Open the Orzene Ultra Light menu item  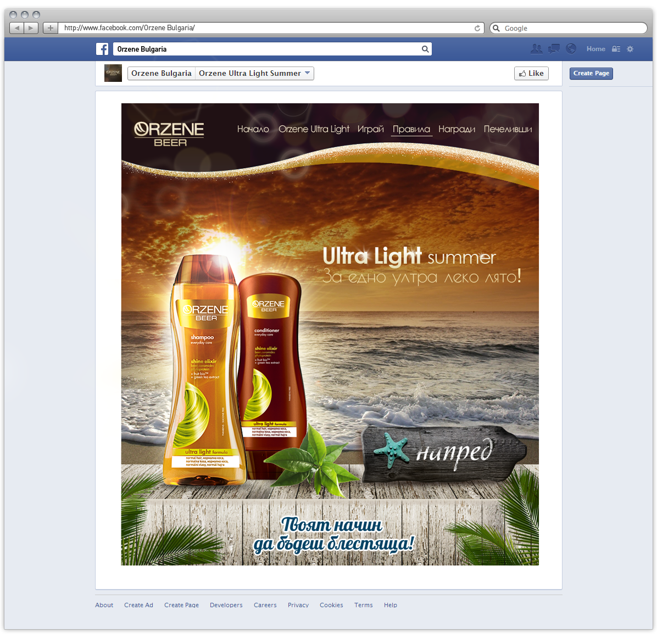314,129
